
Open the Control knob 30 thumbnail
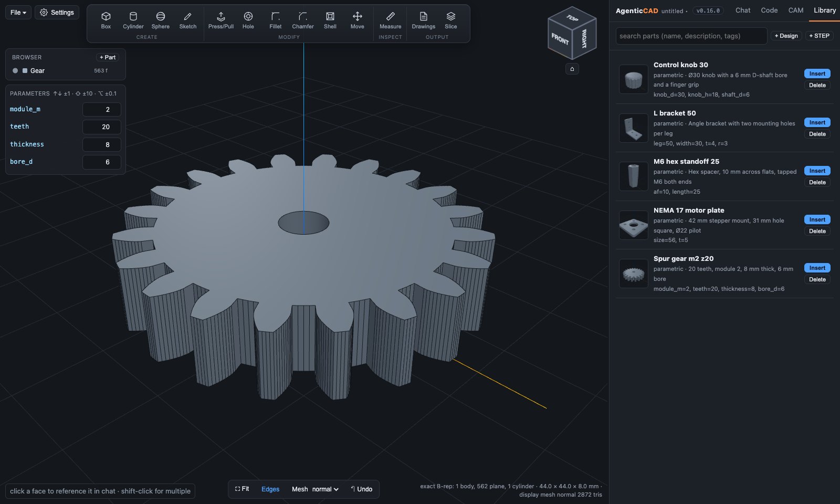coord(634,79)
